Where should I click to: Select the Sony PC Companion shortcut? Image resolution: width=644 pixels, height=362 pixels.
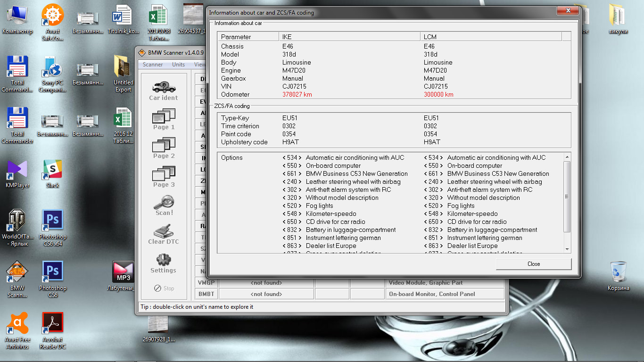pos(53,74)
